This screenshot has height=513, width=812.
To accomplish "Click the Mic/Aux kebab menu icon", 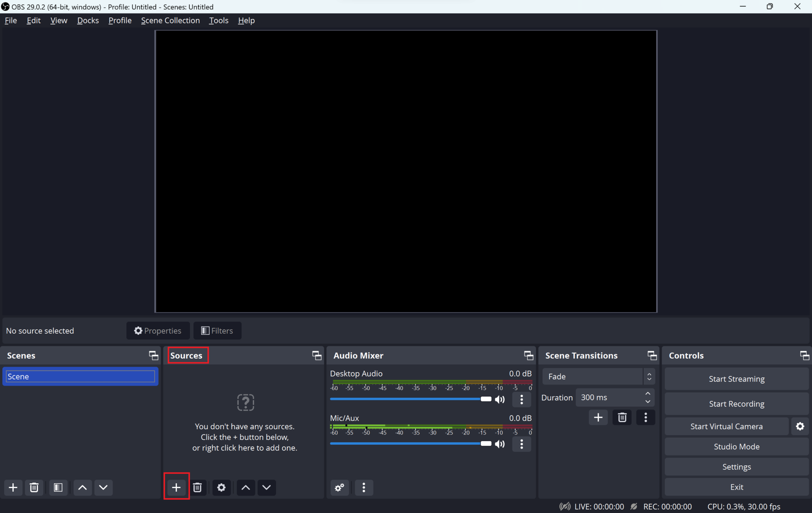I will point(521,444).
